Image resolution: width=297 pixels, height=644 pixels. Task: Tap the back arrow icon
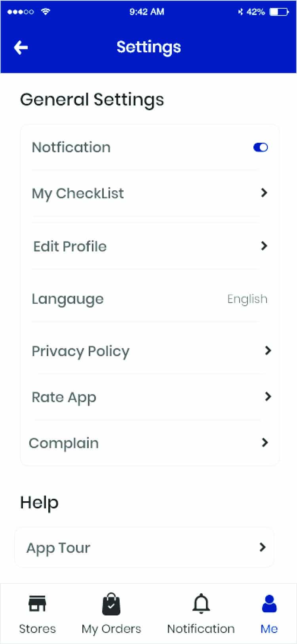click(21, 48)
